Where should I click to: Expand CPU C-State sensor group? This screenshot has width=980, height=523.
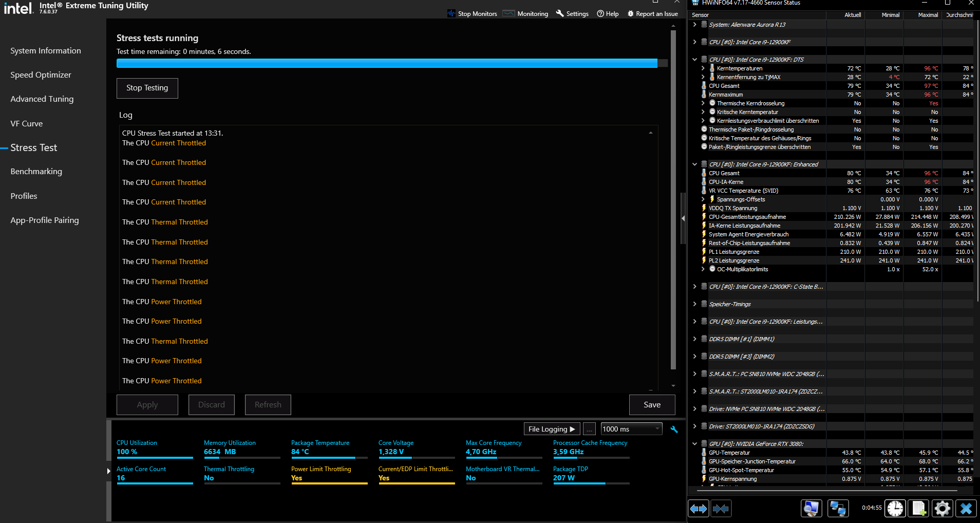pos(694,287)
